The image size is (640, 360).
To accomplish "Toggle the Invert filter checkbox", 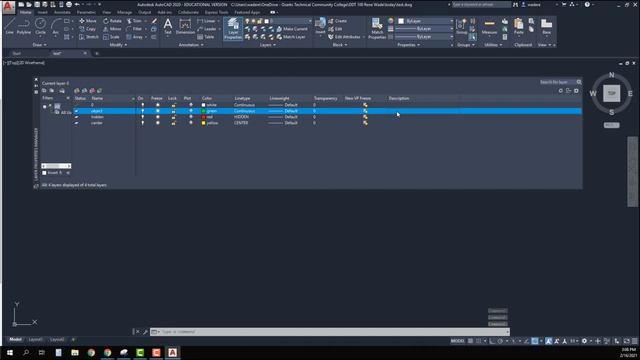I will point(44,173).
